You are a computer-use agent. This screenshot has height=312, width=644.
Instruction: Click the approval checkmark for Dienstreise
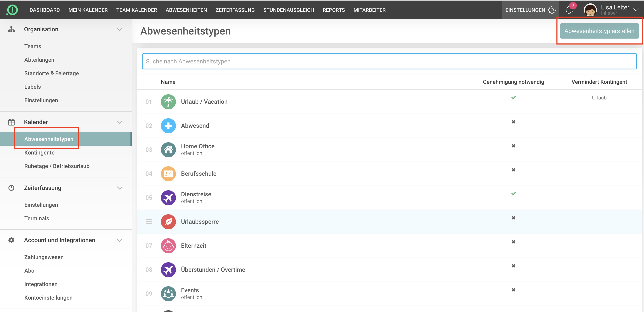(x=513, y=193)
